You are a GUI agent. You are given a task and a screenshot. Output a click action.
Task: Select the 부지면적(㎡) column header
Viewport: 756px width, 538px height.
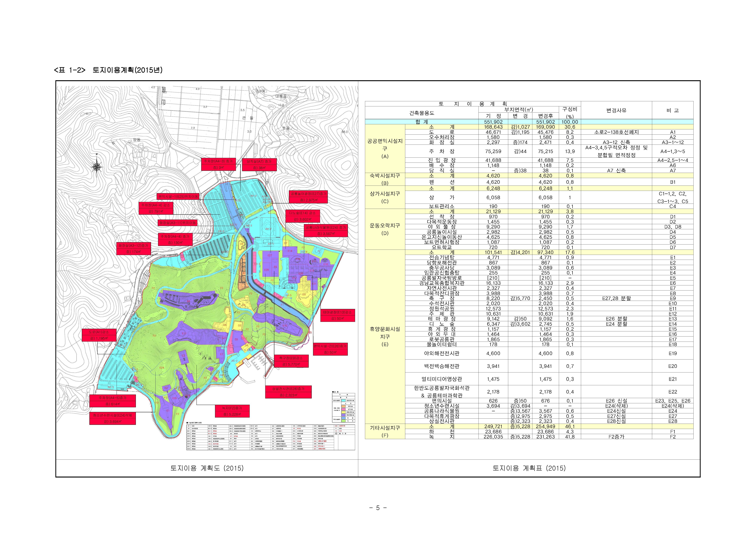[519, 110]
